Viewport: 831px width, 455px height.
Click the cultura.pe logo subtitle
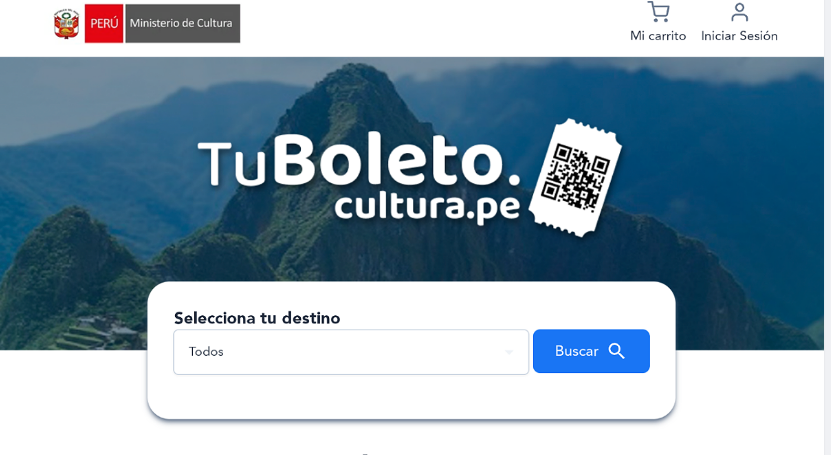[x=427, y=206]
